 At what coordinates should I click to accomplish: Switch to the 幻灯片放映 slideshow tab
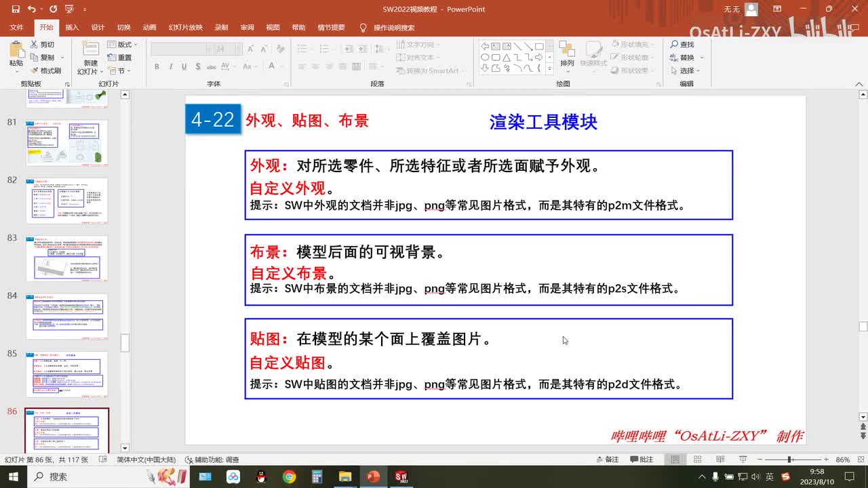(x=185, y=28)
